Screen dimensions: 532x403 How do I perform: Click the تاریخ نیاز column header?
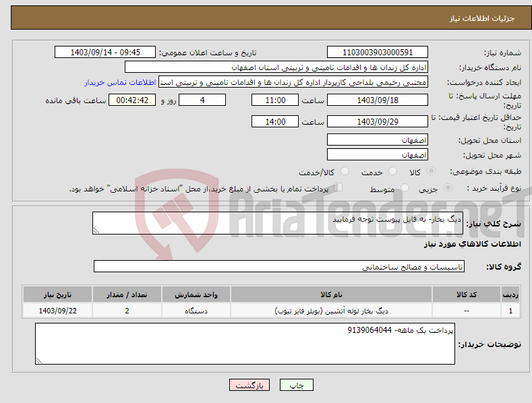[x=57, y=294]
